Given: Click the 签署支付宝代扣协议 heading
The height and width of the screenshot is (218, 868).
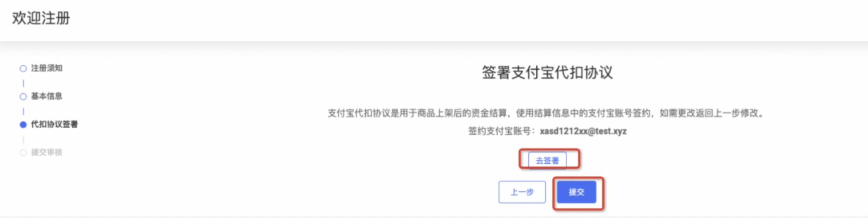Looking at the screenshot, I should [547, 73].
